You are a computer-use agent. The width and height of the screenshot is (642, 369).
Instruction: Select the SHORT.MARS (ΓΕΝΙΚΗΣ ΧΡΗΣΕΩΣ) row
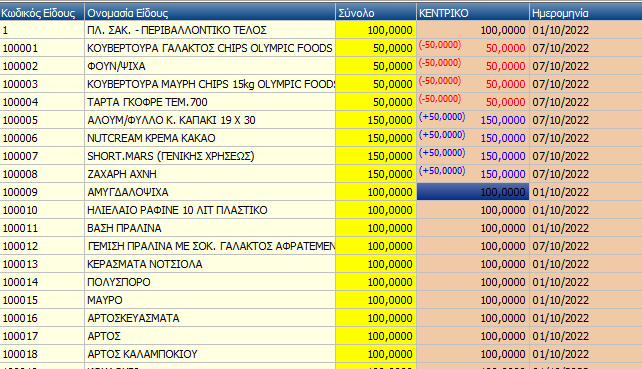[321, 156]
